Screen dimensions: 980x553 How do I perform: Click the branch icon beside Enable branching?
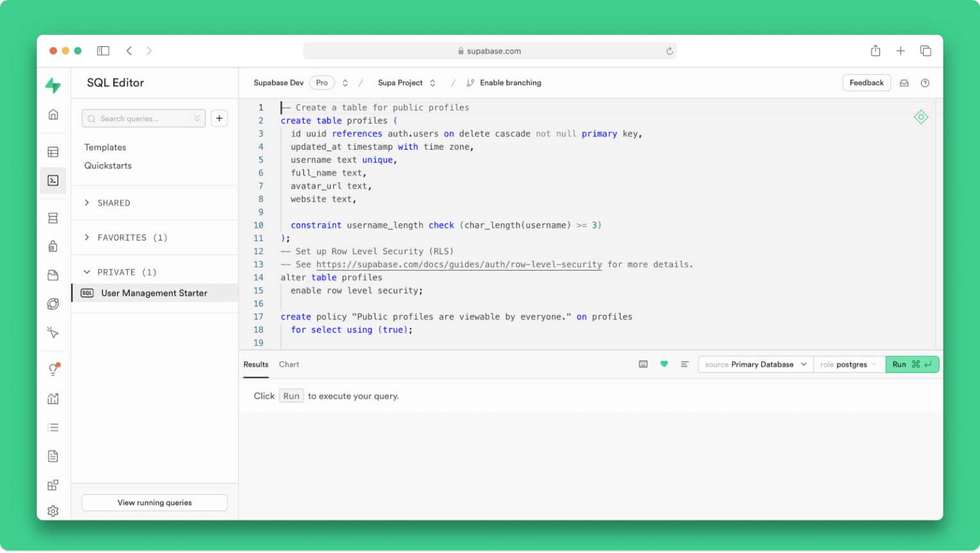pos(470,83)
